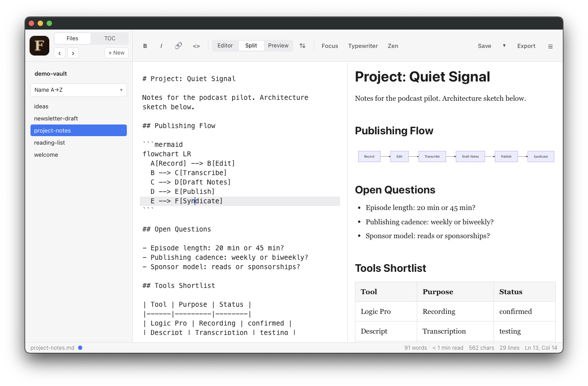
Task: Click the '91 words' status bar entry
Action: pyautogui.click(x=415, y=348)
